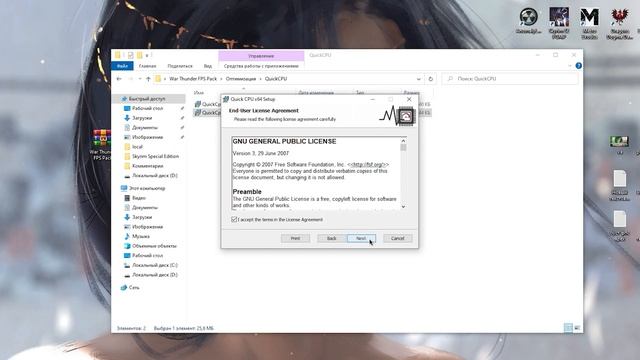Click the Explorer title bar folder icon

118,55
